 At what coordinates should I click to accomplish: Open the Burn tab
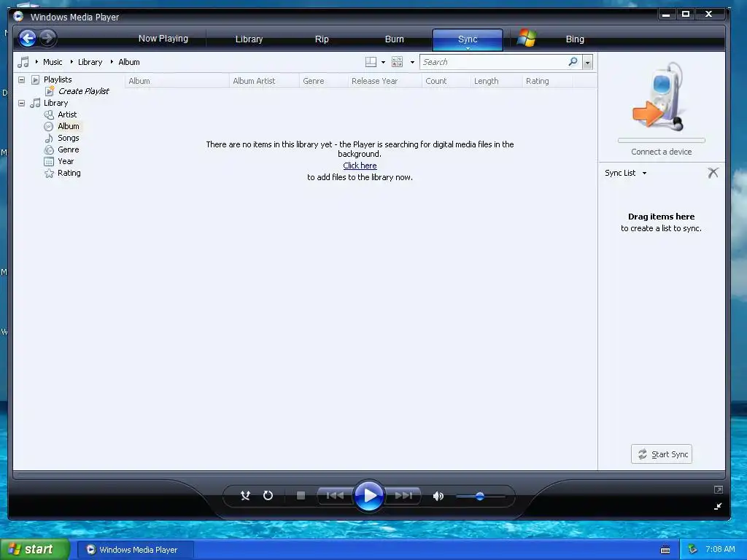point(395,39)
